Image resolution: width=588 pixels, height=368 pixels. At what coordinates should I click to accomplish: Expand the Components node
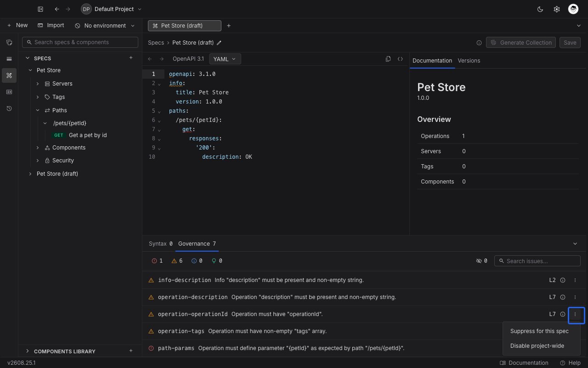pyautogui.click(x=38, y=148)
